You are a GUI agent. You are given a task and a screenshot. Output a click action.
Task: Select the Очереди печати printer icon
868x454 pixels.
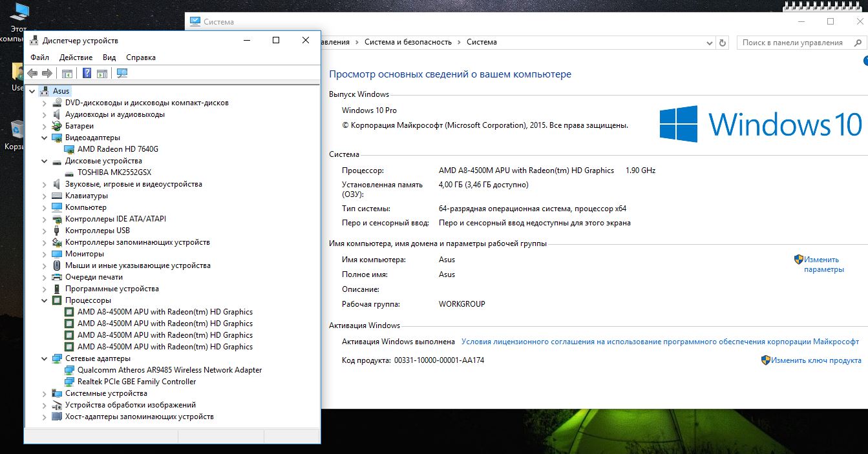[x=57, y=277]
